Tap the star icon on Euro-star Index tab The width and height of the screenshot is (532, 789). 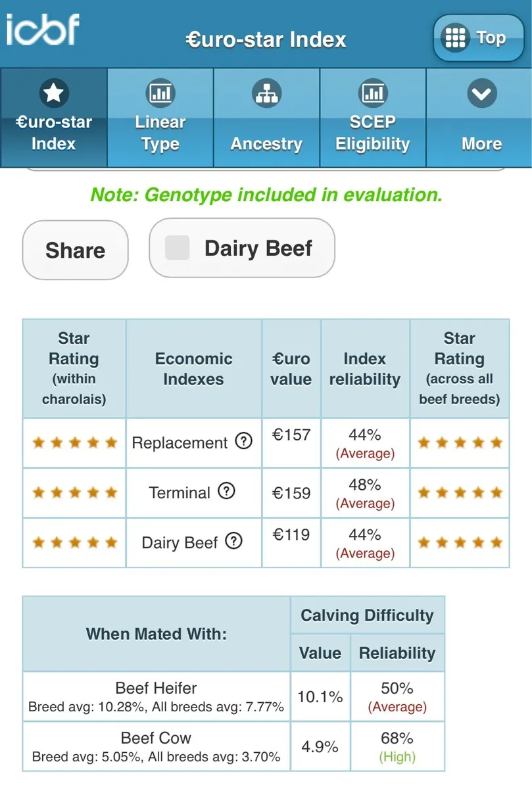click(x=53, y=93)
